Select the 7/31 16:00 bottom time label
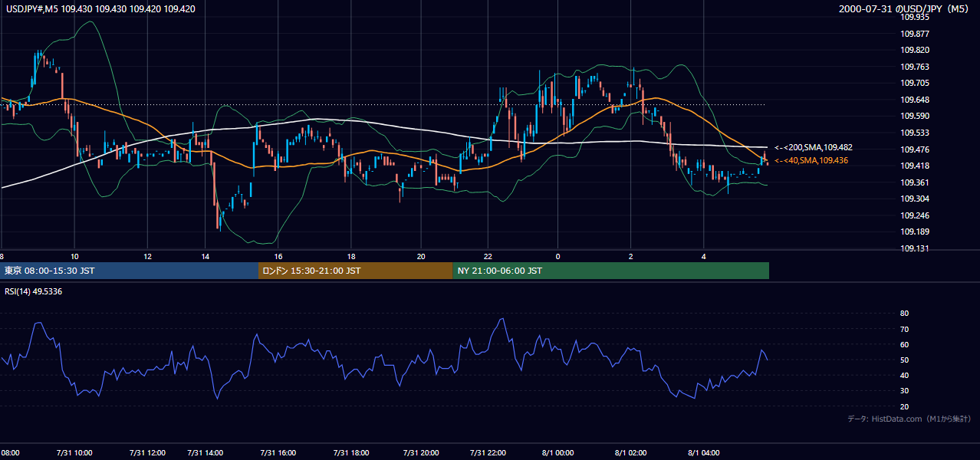The width and height of the screenshot is (980, 460). [278, 453]
